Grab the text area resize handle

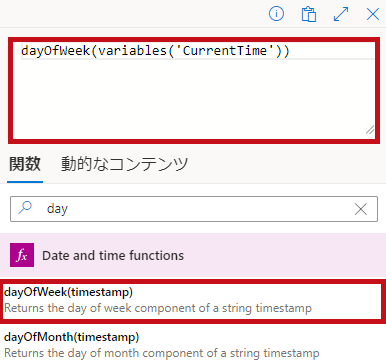point(370,130)
